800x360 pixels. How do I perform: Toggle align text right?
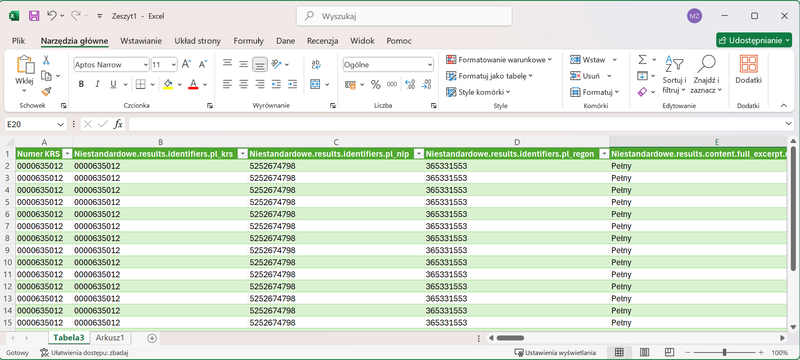pyautogui.click(x=260, y=84)
